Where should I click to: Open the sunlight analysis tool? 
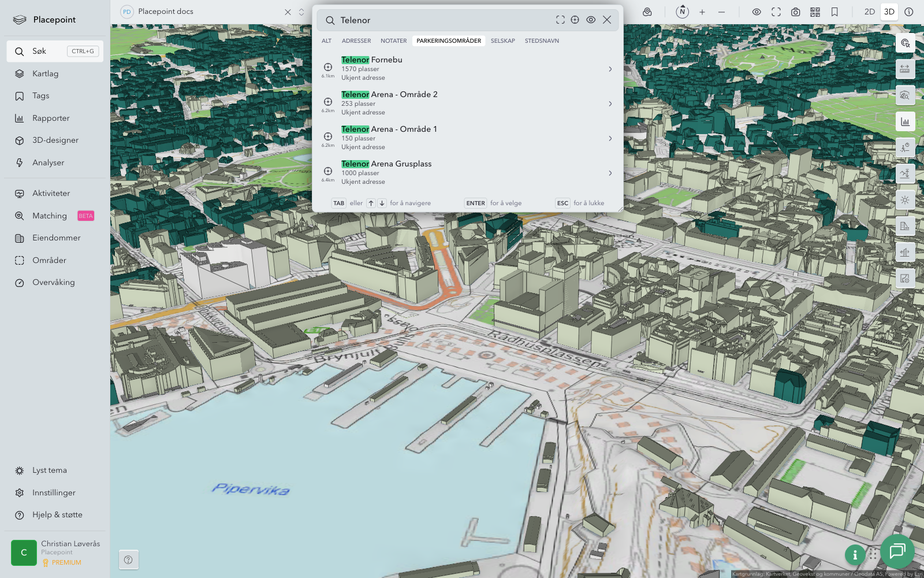point(905,200)
